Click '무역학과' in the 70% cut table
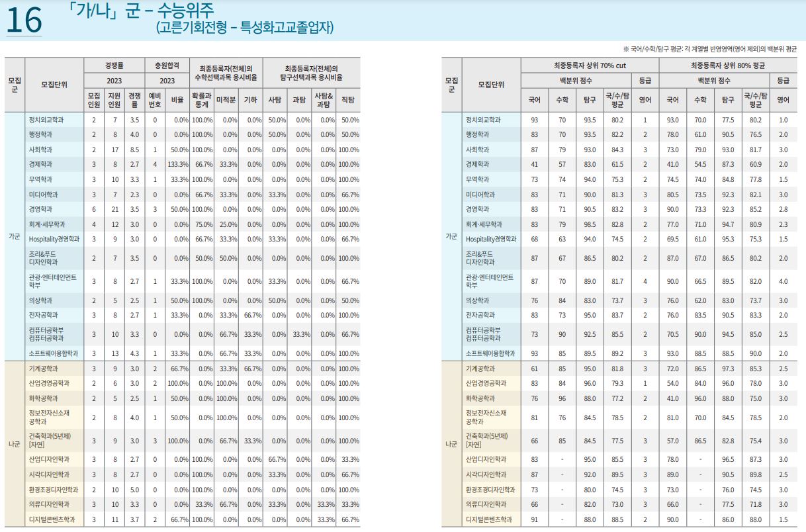This screenshot has width=806, height=532. [x=476, y=179]
